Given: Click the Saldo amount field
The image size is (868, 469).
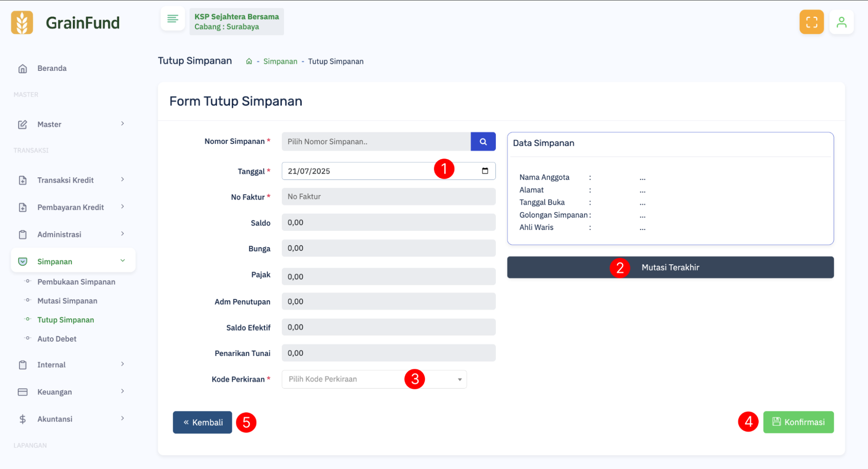Looking at the screenshot, I should coord(388,223).
